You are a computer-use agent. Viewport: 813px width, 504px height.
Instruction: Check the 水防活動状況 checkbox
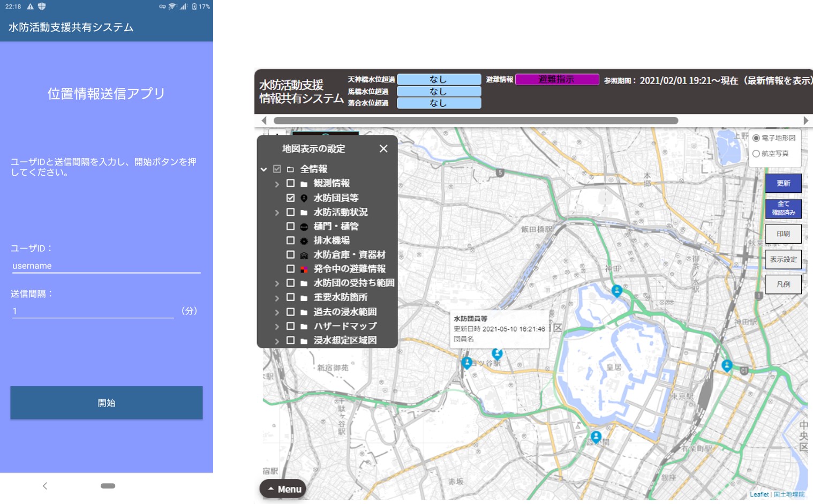[x=290, y=212]
